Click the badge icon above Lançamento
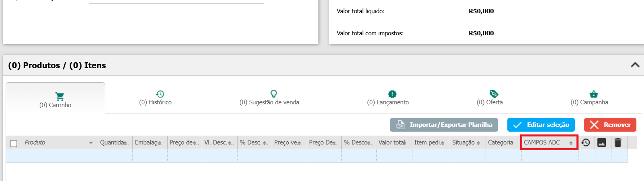644x181 pixels. click(392, 94)
